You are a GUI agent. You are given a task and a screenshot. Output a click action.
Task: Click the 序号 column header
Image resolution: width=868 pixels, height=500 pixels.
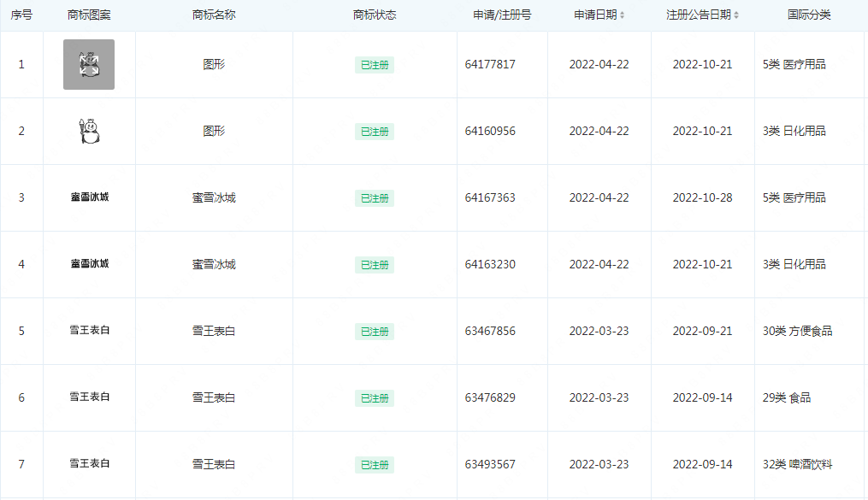[x=21, y=15]
